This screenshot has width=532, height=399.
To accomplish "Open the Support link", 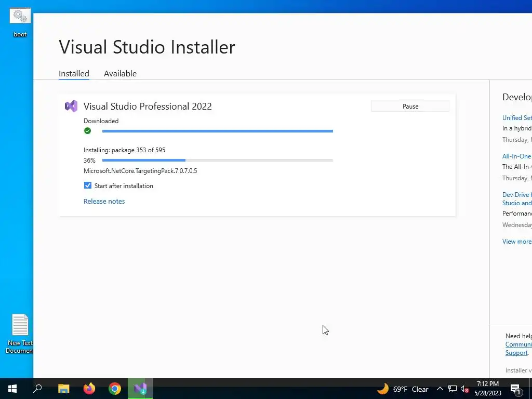I will 516,353.
